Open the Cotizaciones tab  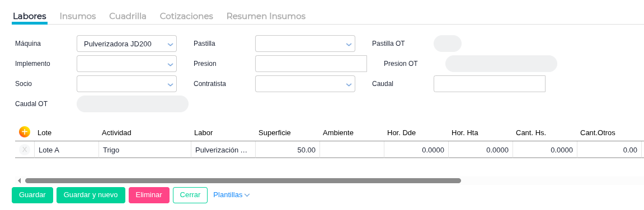coord(186,16)
